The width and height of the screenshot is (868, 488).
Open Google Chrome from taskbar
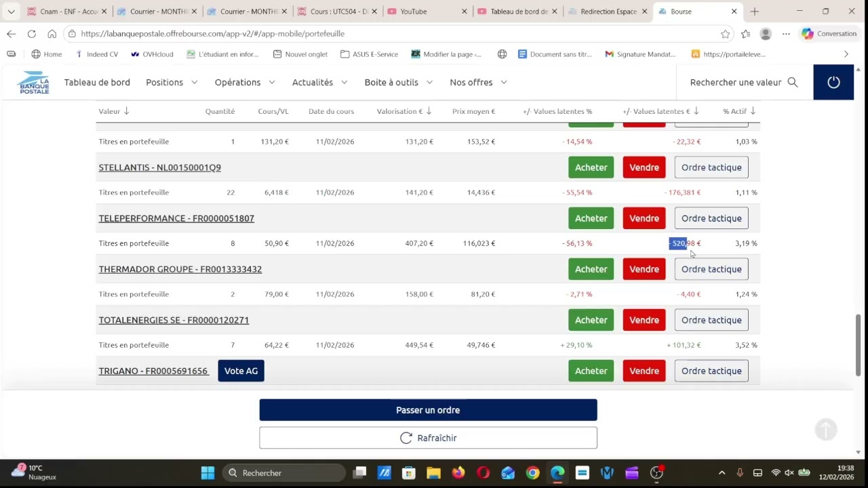click(x=532, y=472)
